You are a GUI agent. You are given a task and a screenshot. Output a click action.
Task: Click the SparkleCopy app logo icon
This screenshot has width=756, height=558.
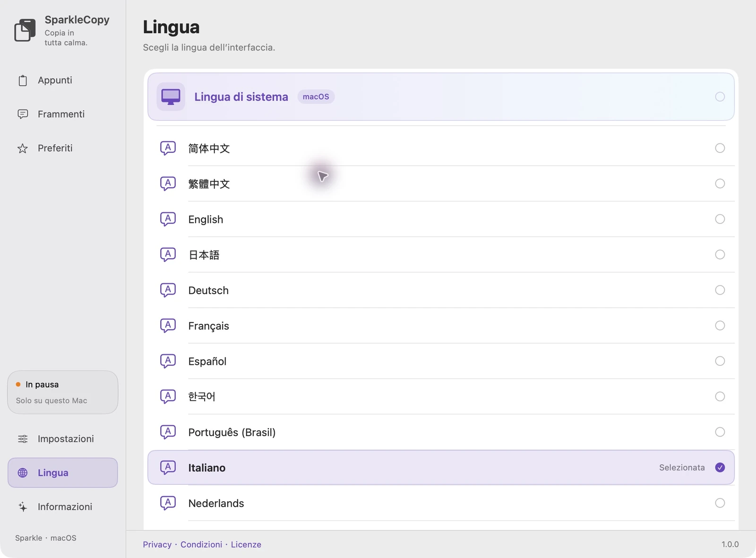[x=25, y=30]
